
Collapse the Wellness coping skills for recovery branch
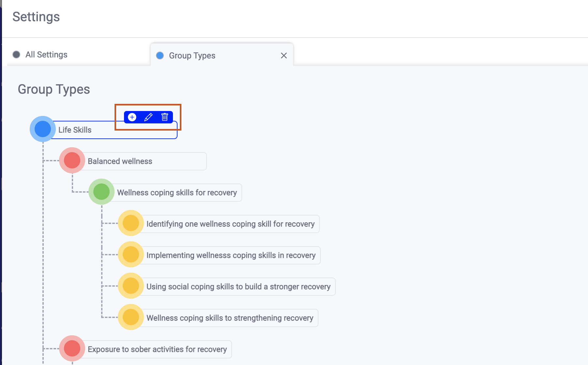pyautogui.click(x=101, y=192)
